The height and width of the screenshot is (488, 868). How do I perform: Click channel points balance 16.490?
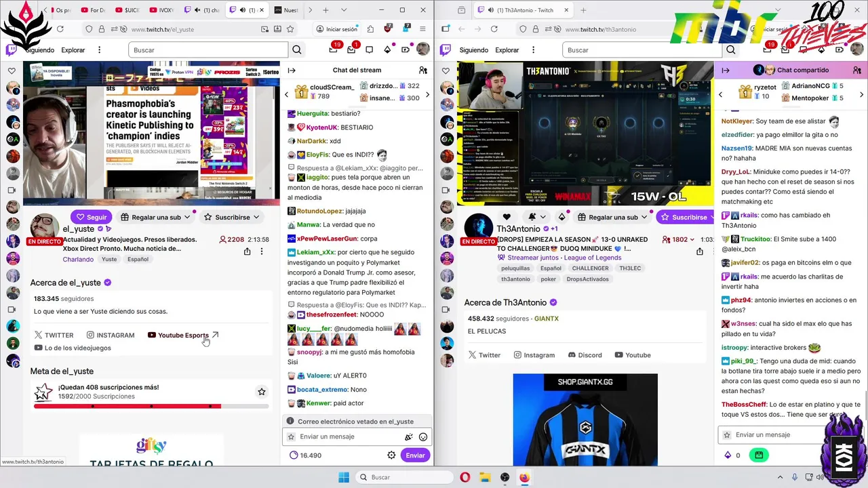pyautogui.click(x=305, y=455)
